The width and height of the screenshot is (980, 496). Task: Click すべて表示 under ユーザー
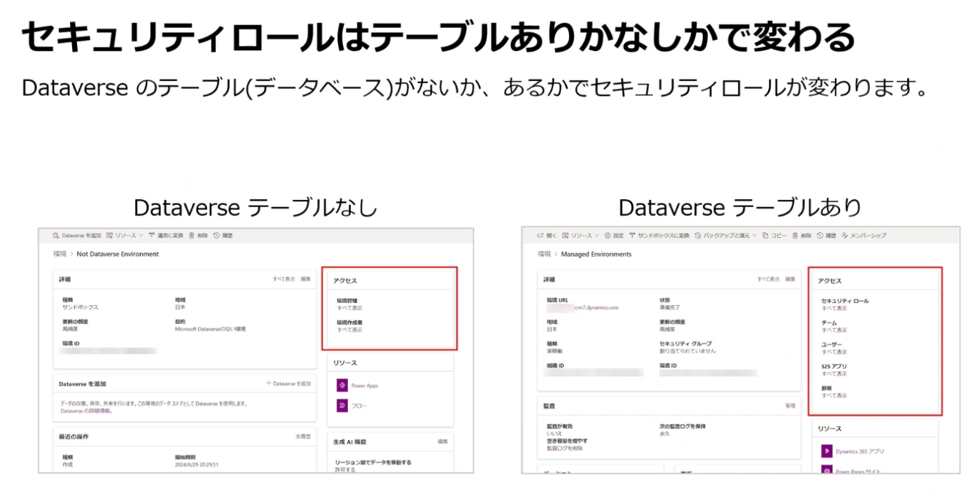click(834, 352)
